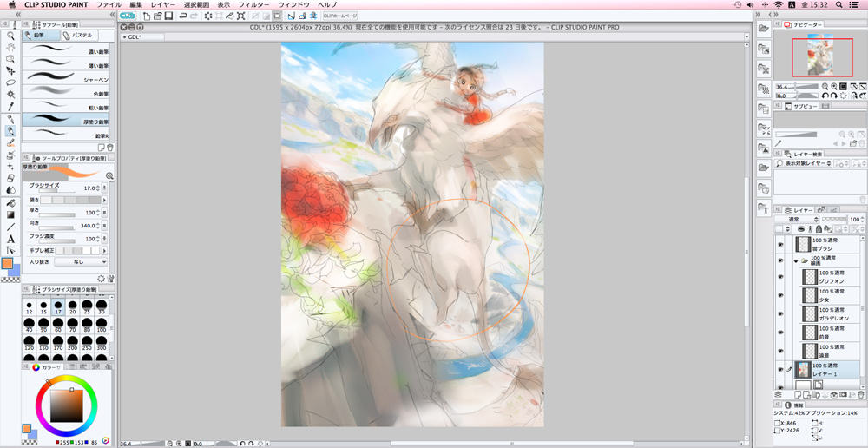Image resolution: width=868 pixels, height=448 pixels.
Task: Click lock layer icon in Layers panel
Action: 819,228
